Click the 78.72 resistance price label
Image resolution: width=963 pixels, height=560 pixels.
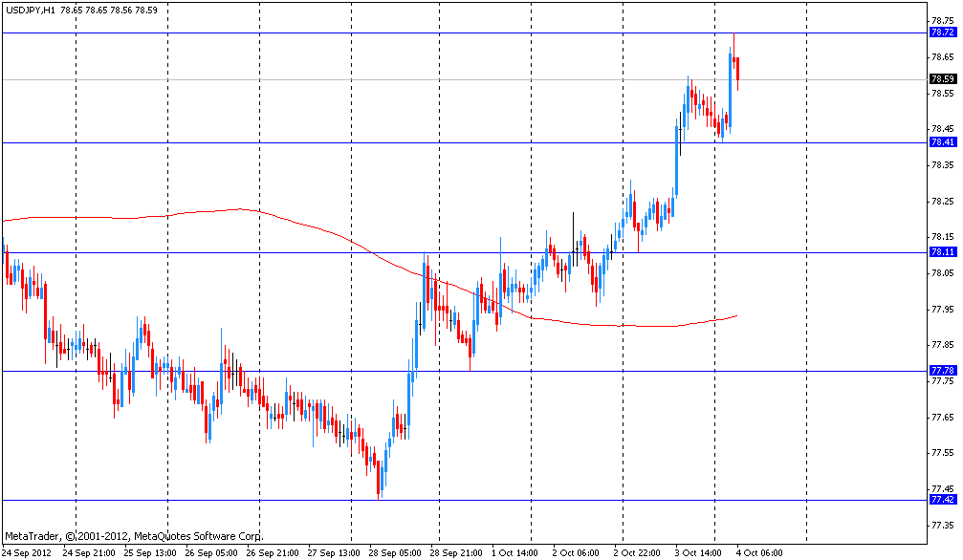(942, 32)
